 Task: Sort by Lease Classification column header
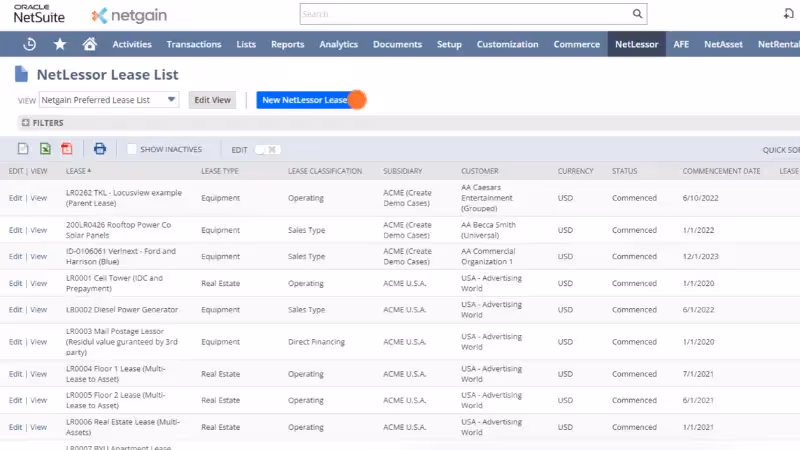click(x=325, y=171)
